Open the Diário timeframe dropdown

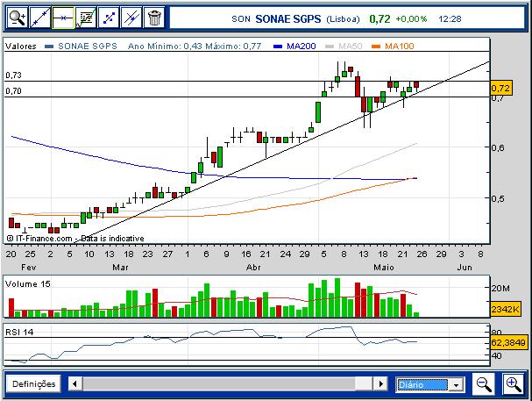429,384
